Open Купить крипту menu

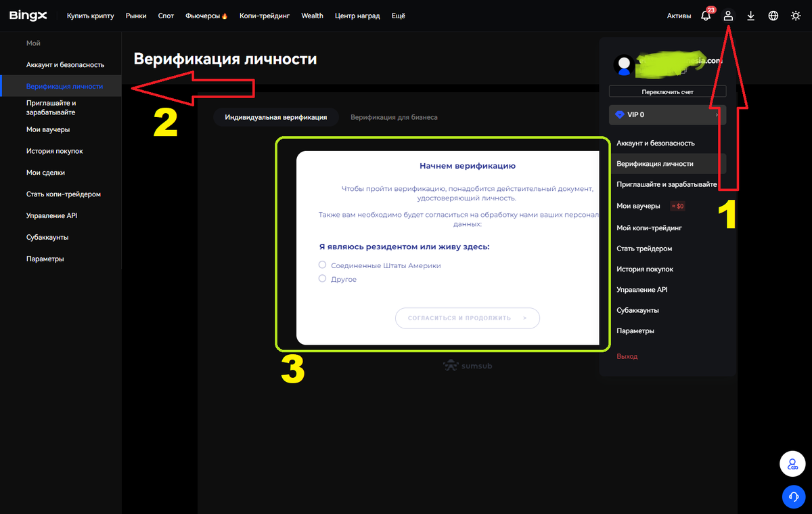click(x=91, y=16)
